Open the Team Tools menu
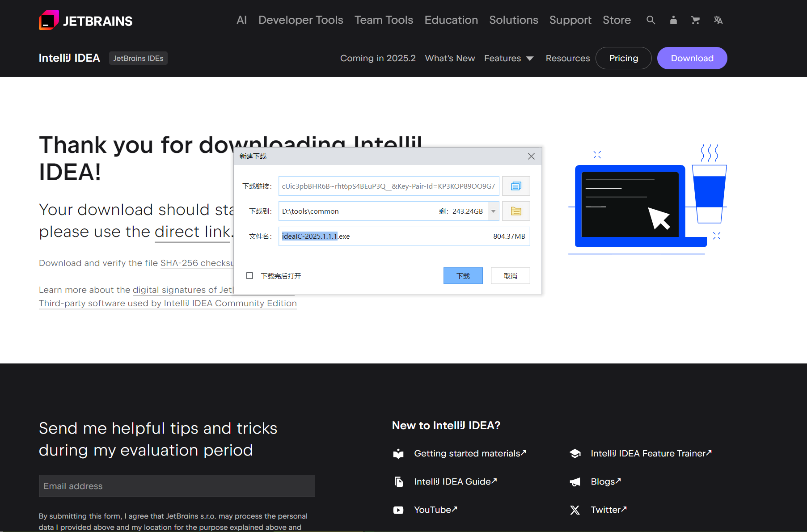The width and height of the screenshot is (807, 532). point(384,20)
